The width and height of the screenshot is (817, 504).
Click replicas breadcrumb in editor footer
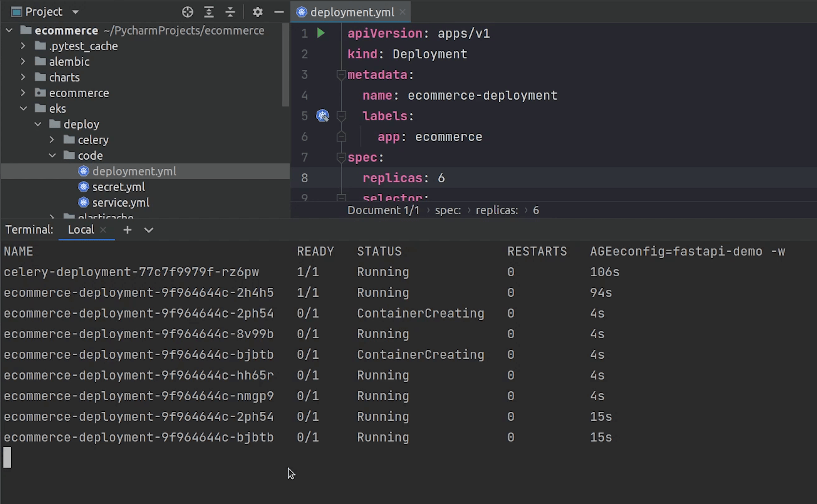pyautogui.click(x=497, y=210)
